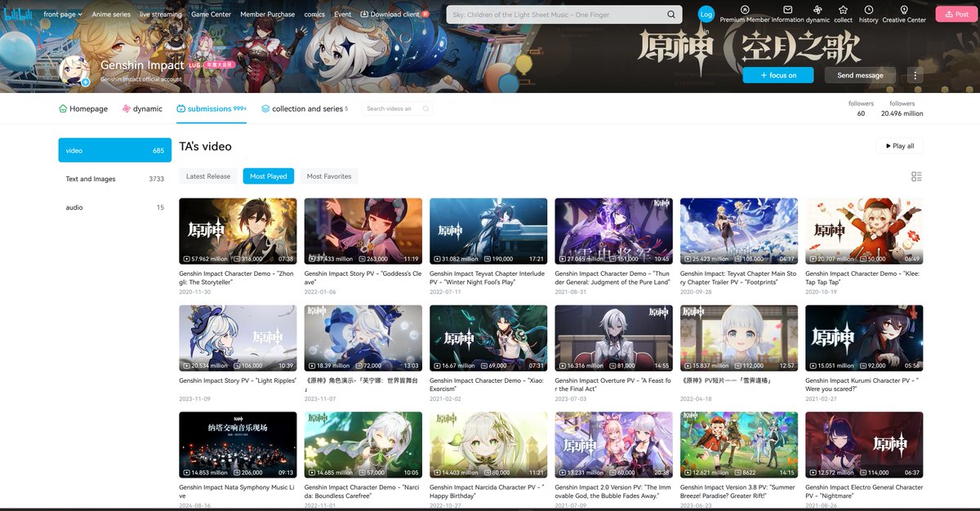Open the information mail icon
980x511 pixels.
[x=787, y=10]
